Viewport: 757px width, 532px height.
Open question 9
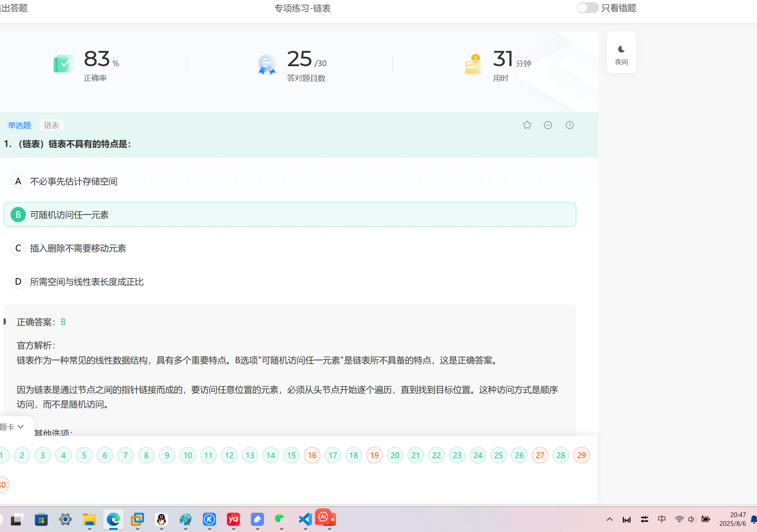(167, 455)
